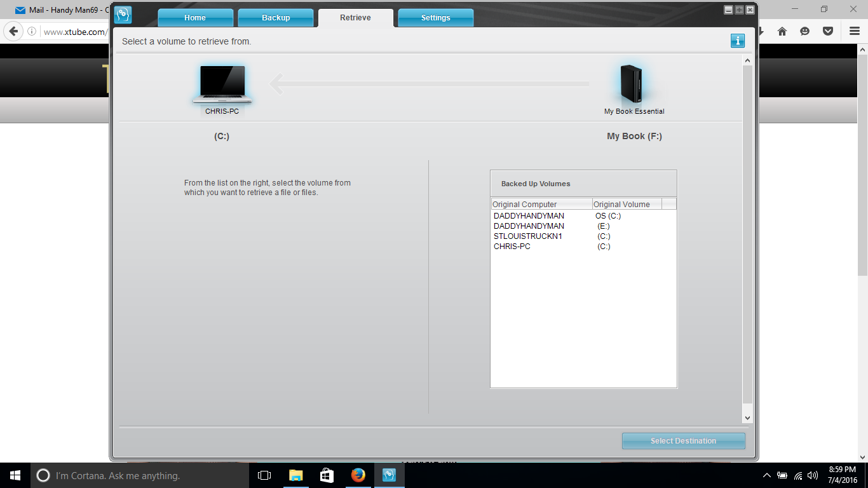Open the Wi-Fi network tray icon
868x488 pixels.
[x=798, y=475]
